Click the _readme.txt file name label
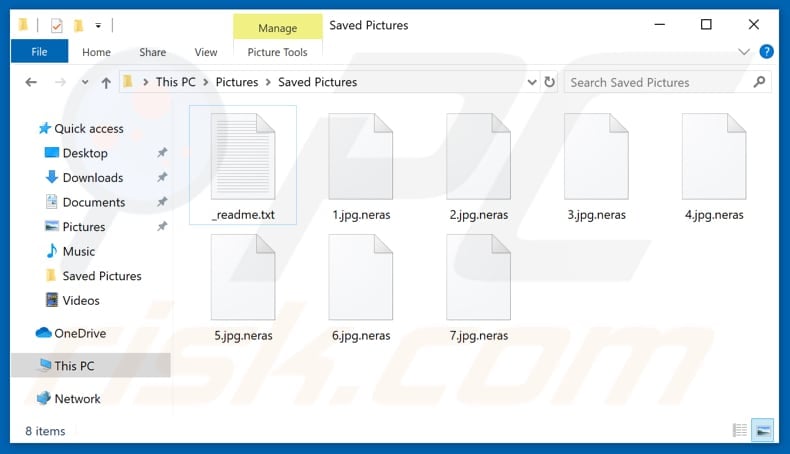 click(243, 215)
